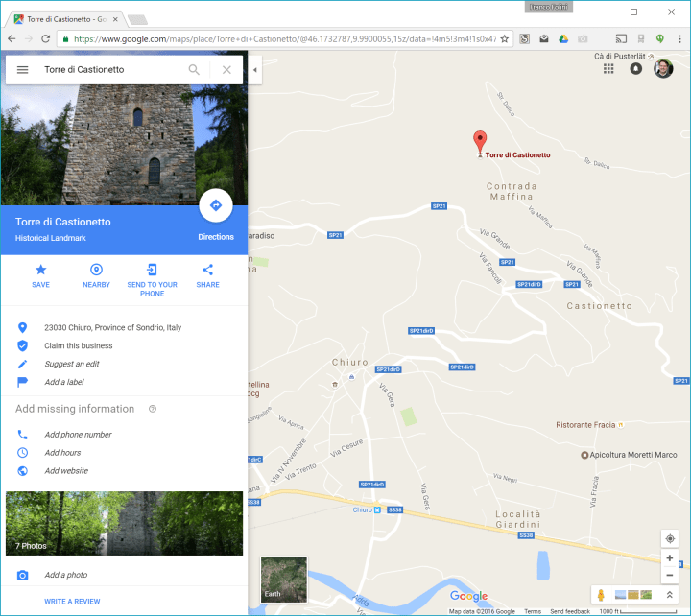Click Send to your phone icon
Viewport: 691px width, 616px height.
coord(152,270)
